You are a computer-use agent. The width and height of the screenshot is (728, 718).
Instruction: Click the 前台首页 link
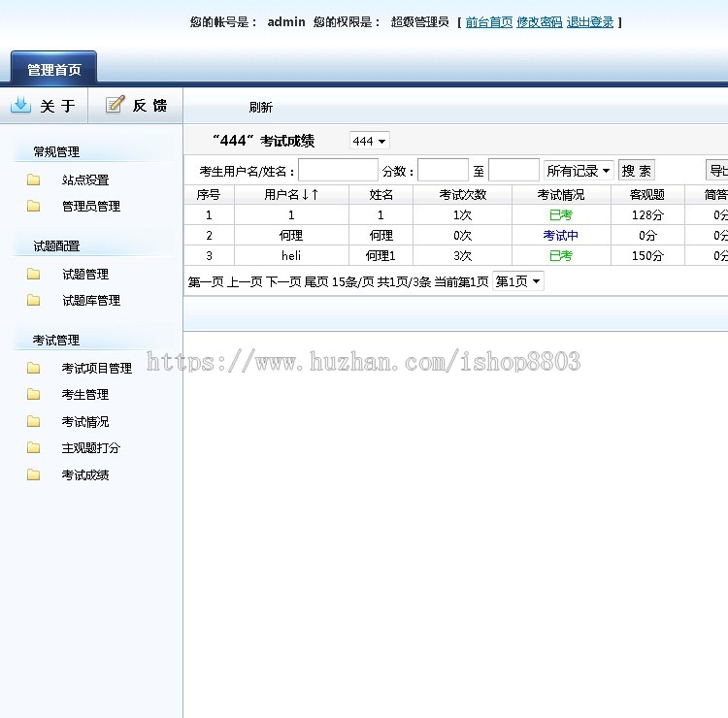click(489, 22)
